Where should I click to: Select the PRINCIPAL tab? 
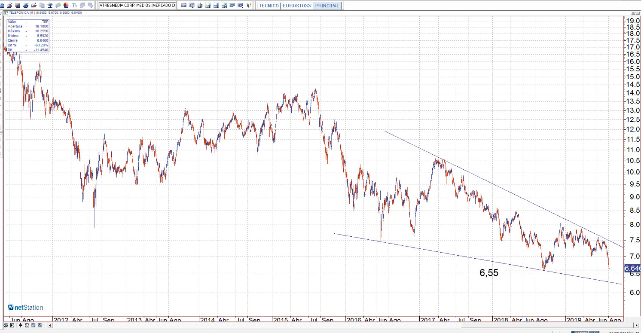(x=327, y=6)
